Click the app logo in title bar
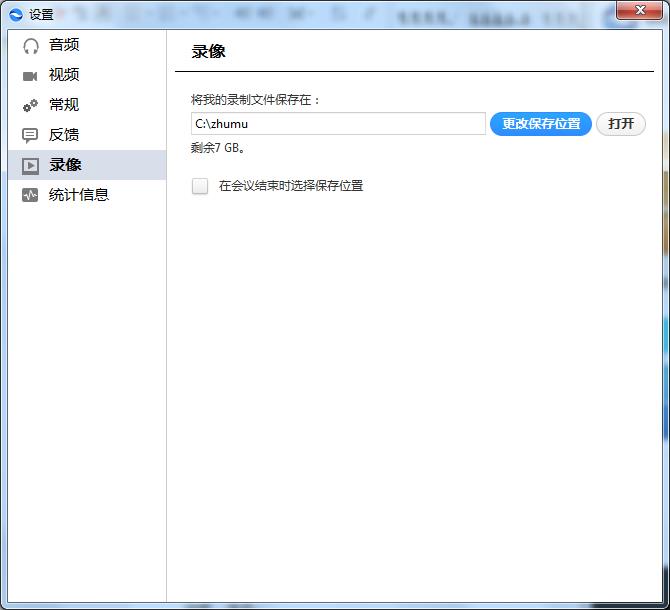670x610 pixels. point(15,14)
